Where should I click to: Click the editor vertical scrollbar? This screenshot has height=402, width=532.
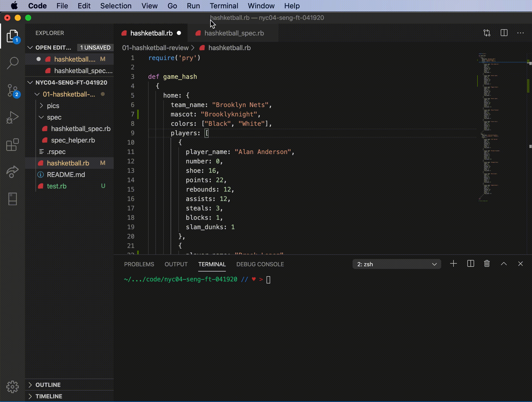point(529,154)
